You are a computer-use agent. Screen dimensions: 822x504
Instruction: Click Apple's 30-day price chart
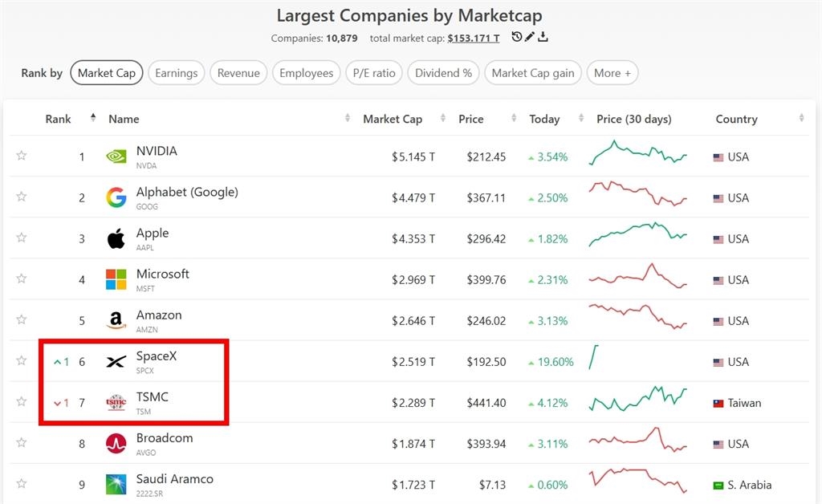point(638,234)
